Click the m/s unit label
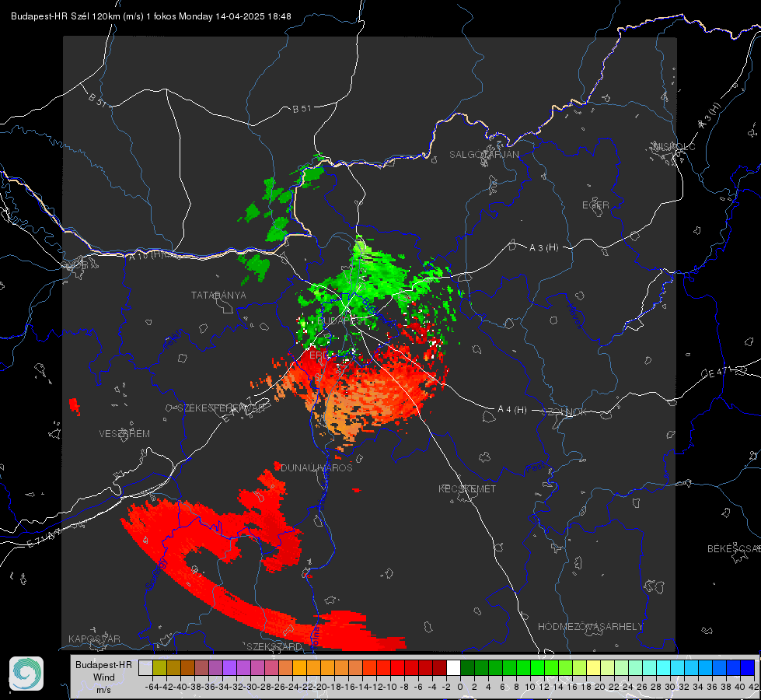Viewport: 761px width, 700px height. coord(103,690)
